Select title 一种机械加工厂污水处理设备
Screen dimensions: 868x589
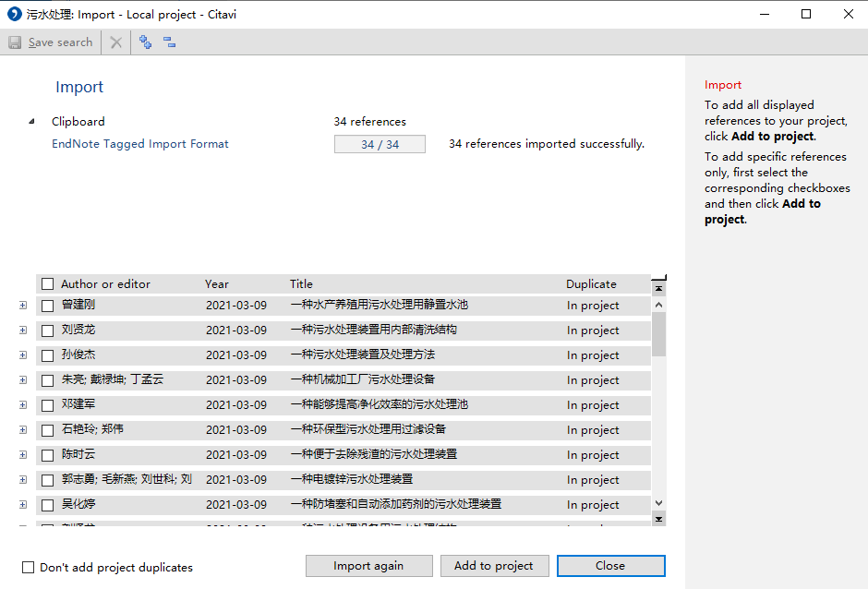coord(363,379)
